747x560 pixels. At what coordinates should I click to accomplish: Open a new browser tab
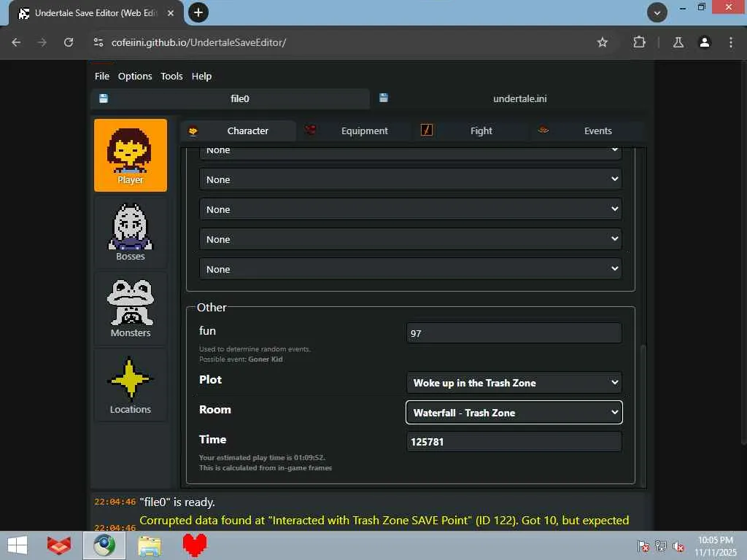[198, 12]
